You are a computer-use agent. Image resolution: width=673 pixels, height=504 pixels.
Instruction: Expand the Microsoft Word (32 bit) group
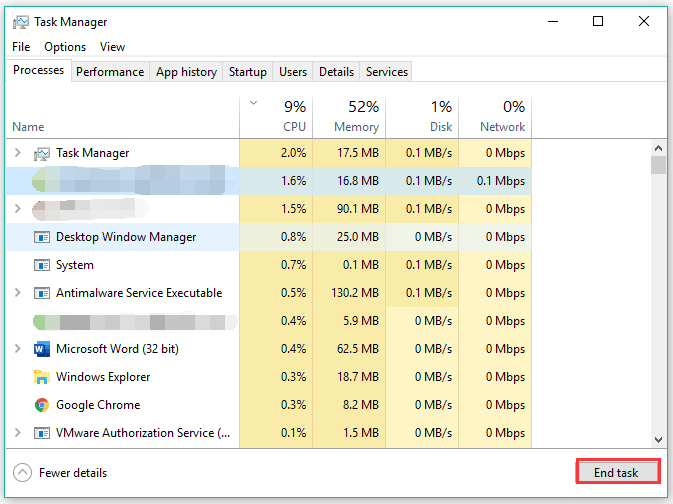click(x=18, y=349)
